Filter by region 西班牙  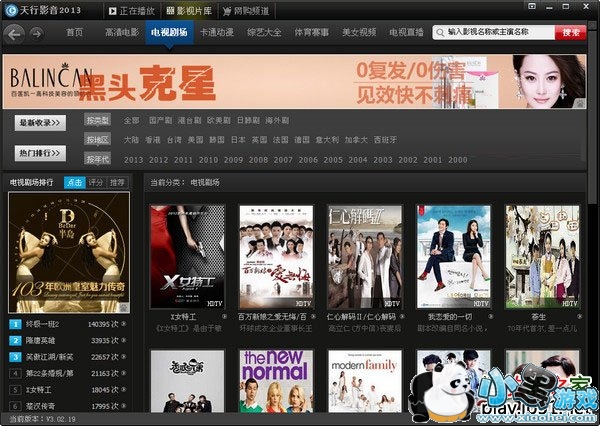click(385, 140)
